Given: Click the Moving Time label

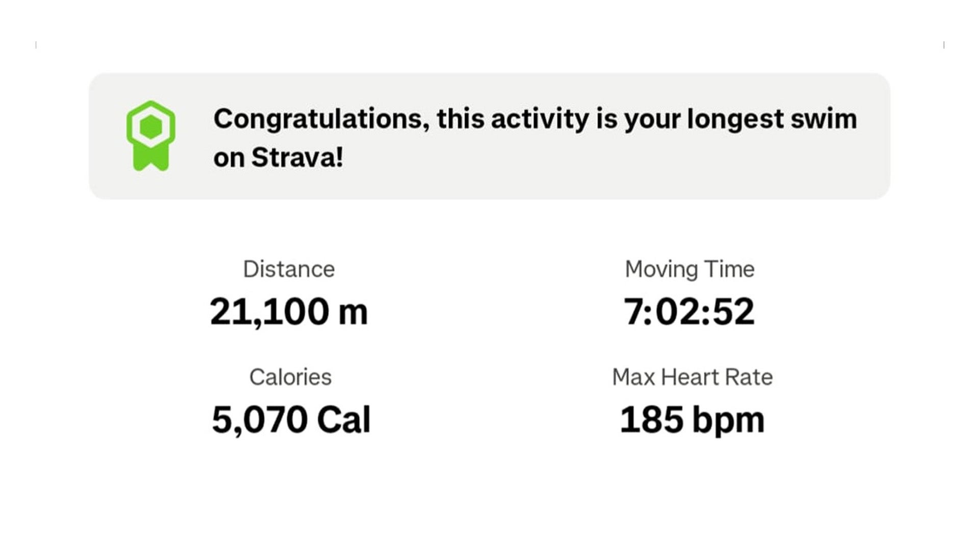Looking at the screenshot, I should pos(690,269).
